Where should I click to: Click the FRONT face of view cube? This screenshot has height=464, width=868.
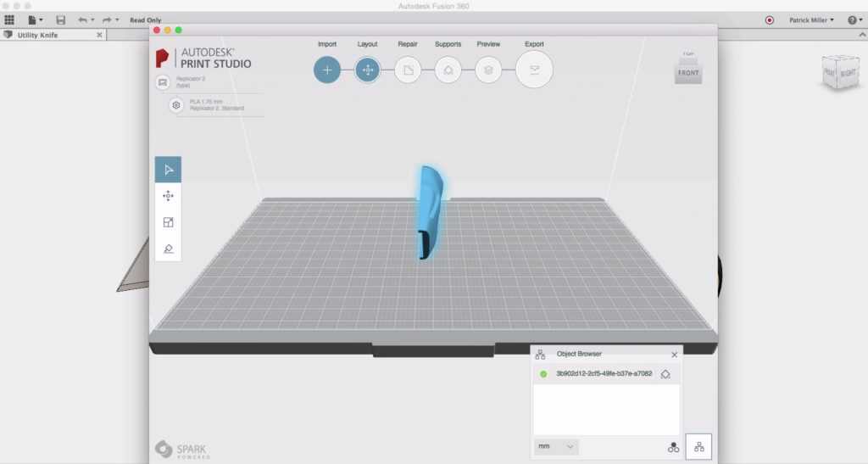click(x=687, y=73)
